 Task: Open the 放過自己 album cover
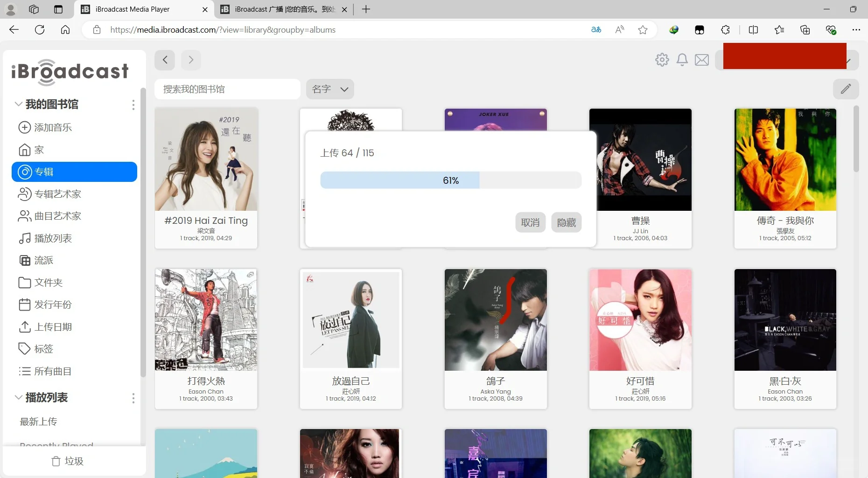351,320
